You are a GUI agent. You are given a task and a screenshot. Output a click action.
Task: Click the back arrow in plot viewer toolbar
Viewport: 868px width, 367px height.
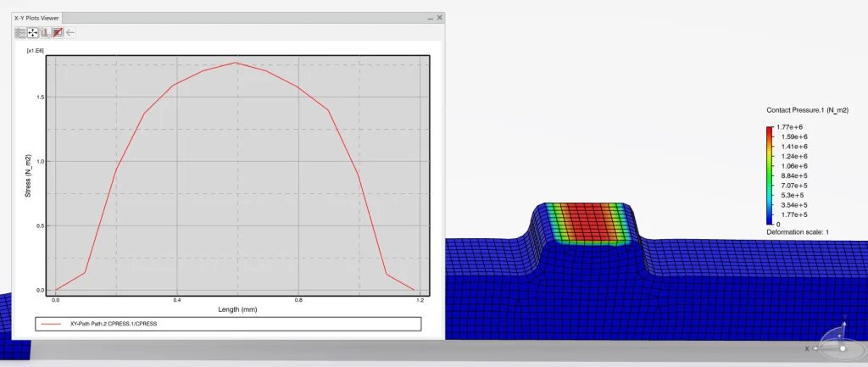(70, 33)
